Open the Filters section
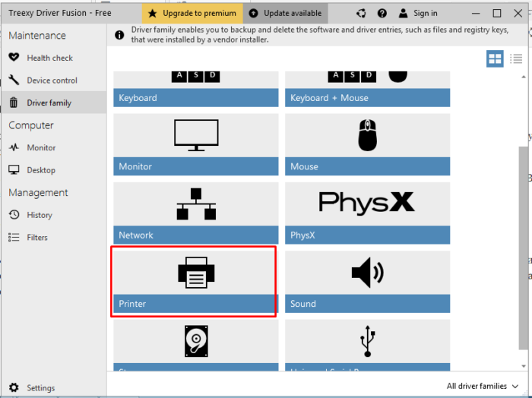 pos(54,237)
